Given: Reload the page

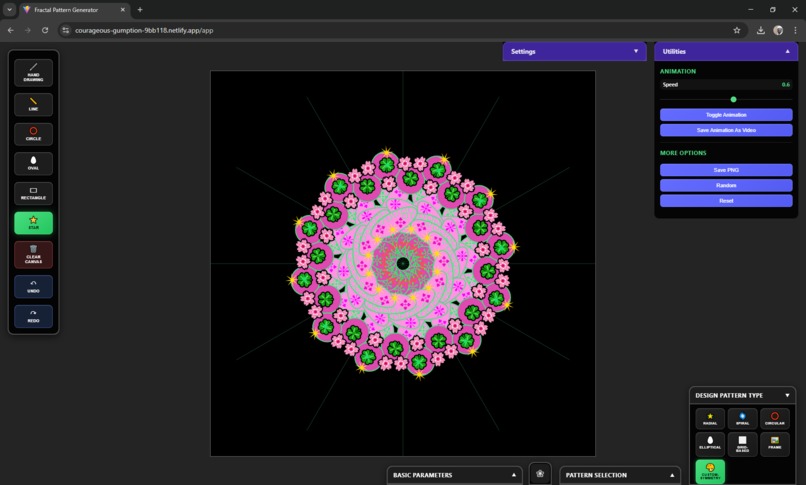Looking at the screenshot, I should 45,30.
